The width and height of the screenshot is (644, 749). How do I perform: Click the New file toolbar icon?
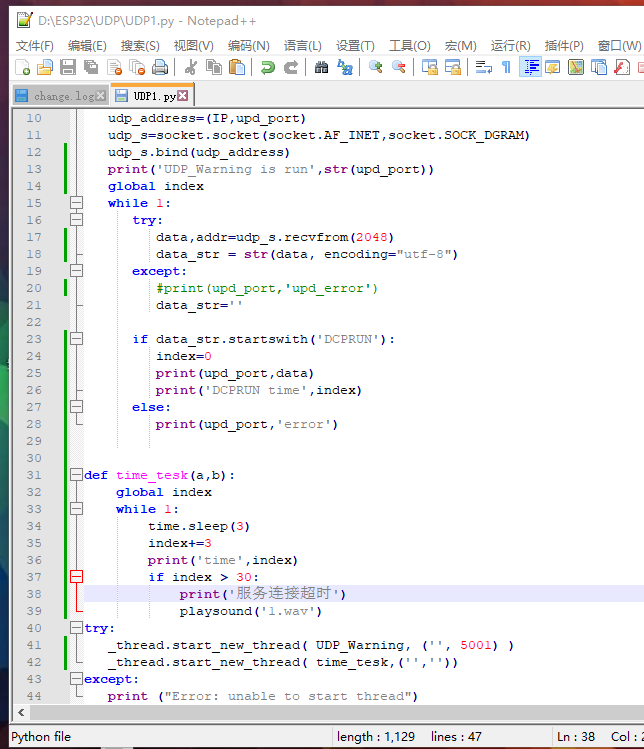22,68
